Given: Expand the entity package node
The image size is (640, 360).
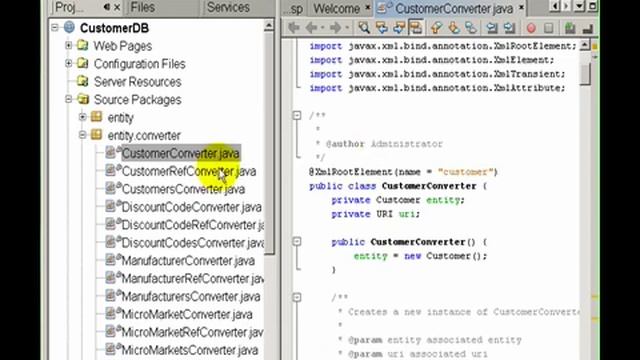Looking at the screenshot, I should (82, 117).
